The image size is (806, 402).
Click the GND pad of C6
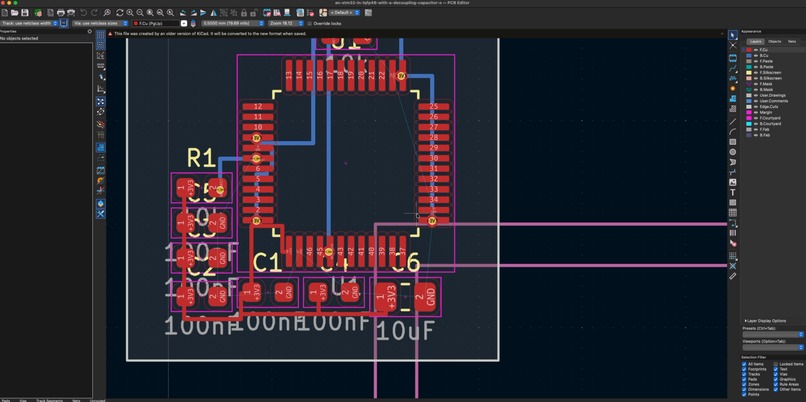click(426, 297)
